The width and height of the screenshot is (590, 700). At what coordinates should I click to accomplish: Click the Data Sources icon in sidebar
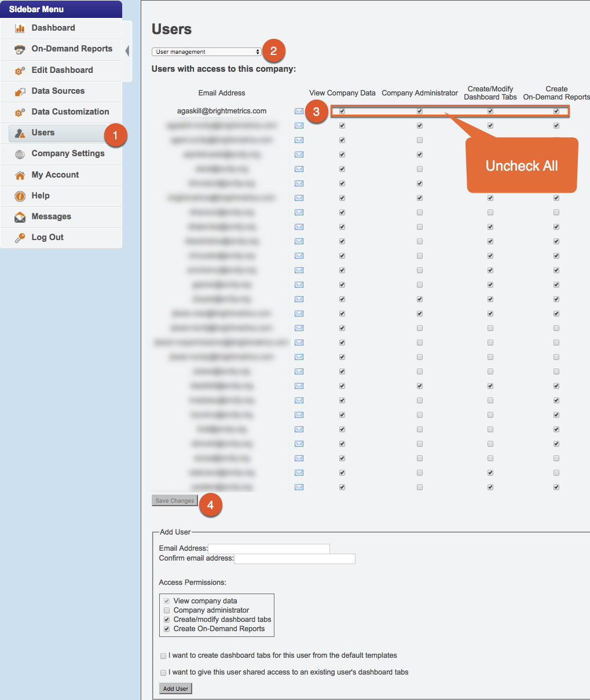point(20,91)
